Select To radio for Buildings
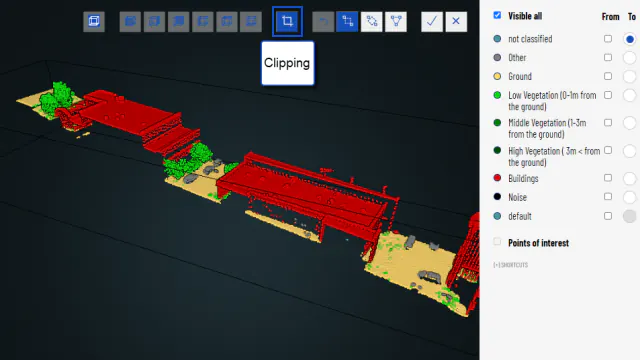 (629, 178)
